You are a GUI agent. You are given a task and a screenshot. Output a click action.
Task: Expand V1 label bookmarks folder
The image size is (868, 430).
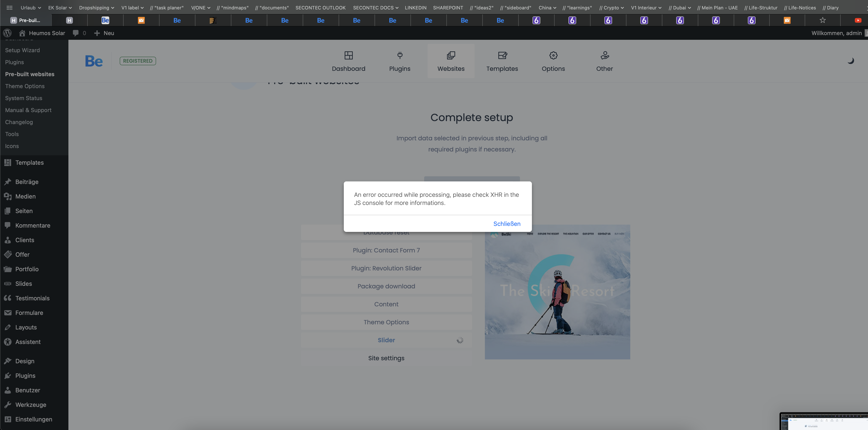pyautogui.click(x=132, y=7)
